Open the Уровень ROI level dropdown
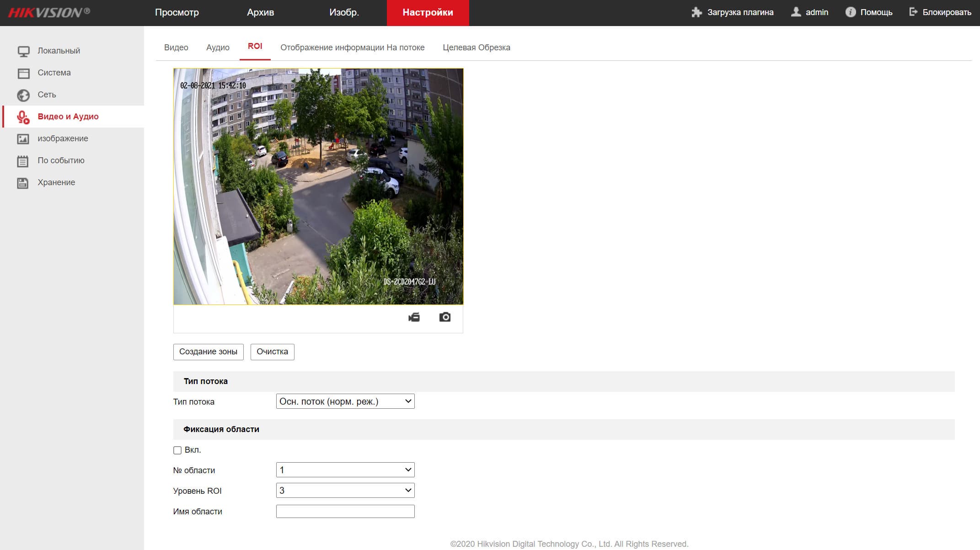Image resolution: width=980 pixels, height=550 pixels. pos(345,491)
